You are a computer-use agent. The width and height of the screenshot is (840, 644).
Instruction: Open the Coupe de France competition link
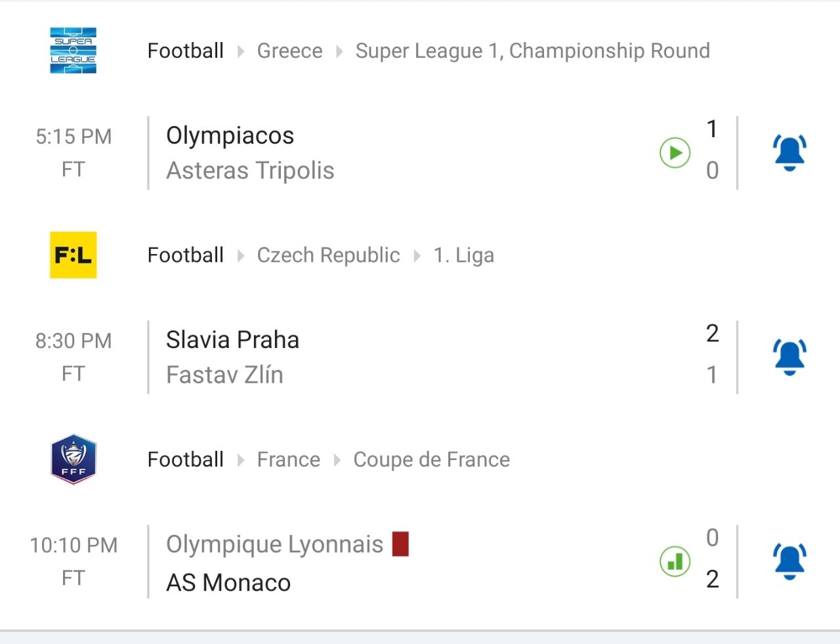[431, 460]
